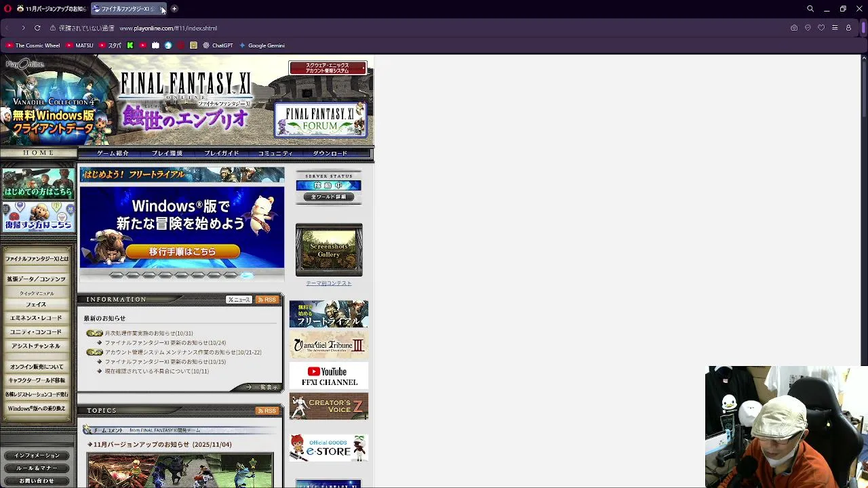The height and width of the screenshot is (488, 868).
Task: Open the コミュニティ menu
Action: click(x=275, y=153)
